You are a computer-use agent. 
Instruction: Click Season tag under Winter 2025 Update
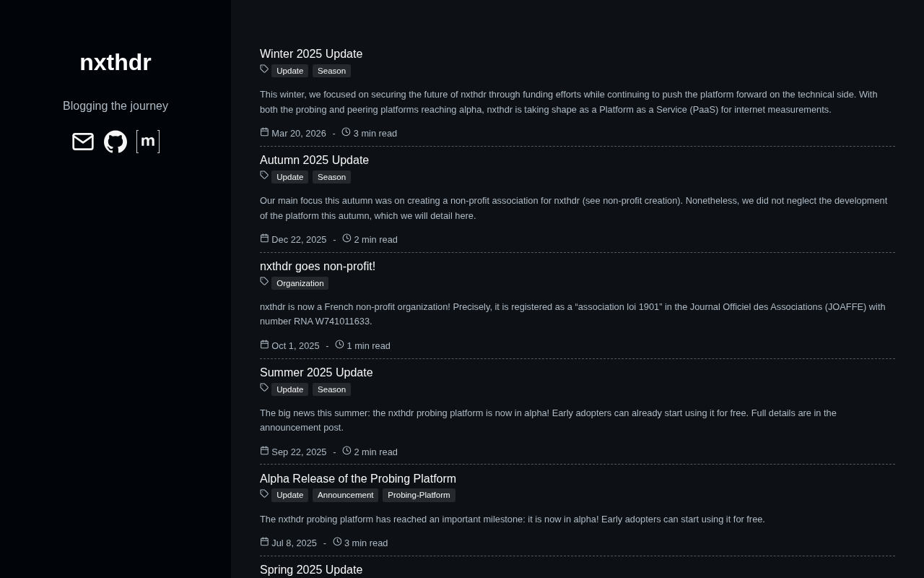(x=331, y=71)
